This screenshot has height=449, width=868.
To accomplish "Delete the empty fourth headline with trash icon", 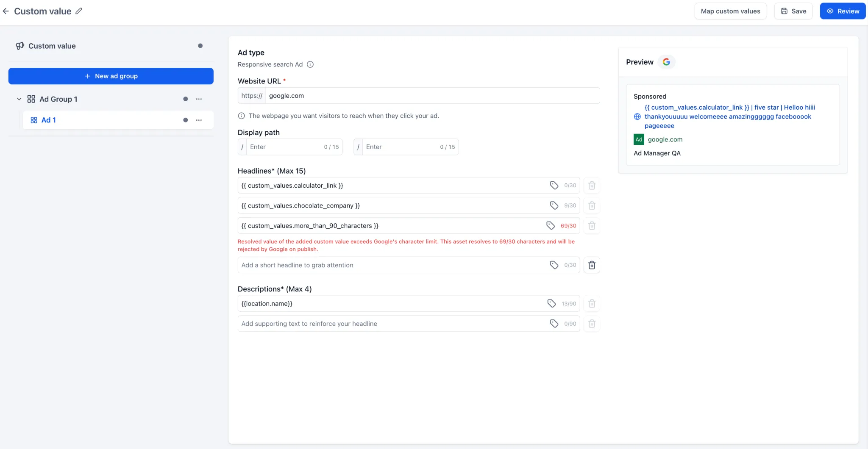I will click(x=592, y=265).
